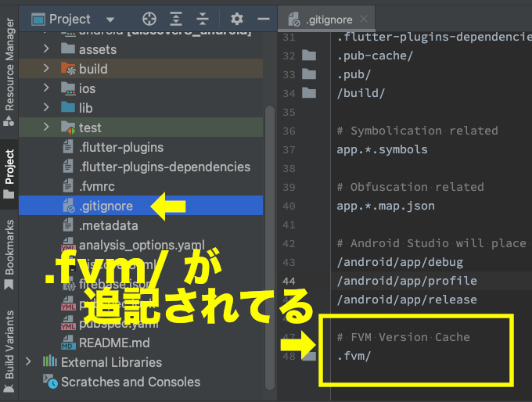Click gutter folder icon on line 32
The height and width of the screenshot is (402, 532).
(309, 55)
